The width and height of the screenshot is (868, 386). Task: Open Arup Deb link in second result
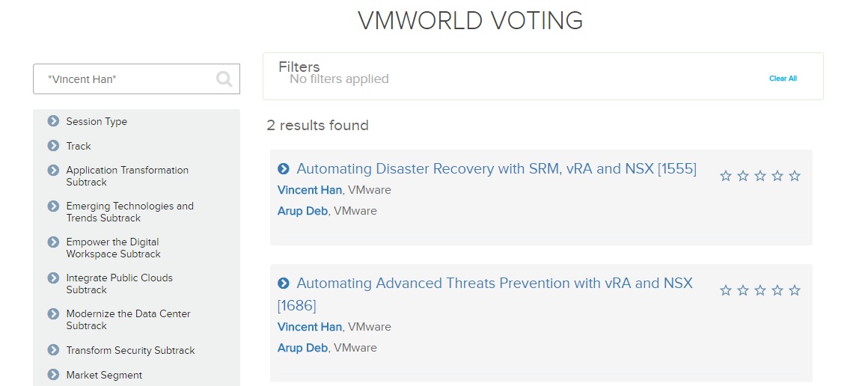tap(303, 348)
